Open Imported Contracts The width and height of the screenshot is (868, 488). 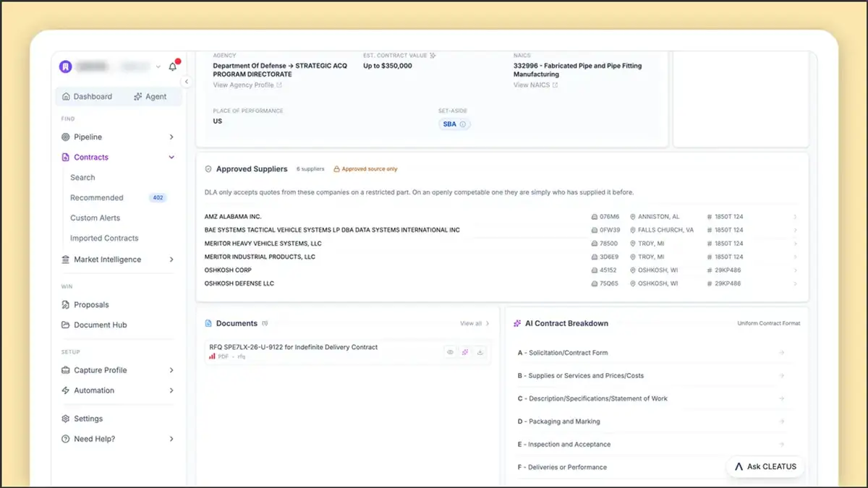pyautogui.click(x=104, y=238)
